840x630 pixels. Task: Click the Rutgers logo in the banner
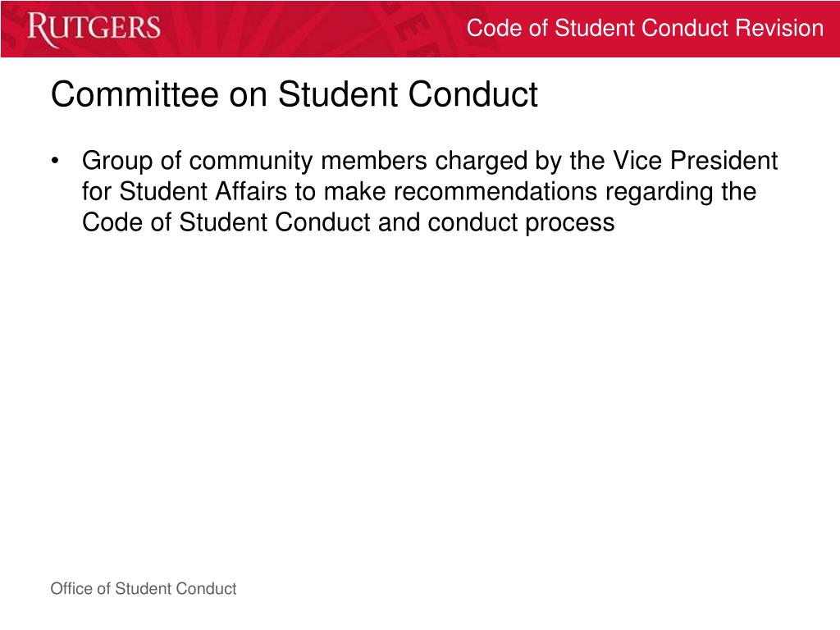(94, 29)
